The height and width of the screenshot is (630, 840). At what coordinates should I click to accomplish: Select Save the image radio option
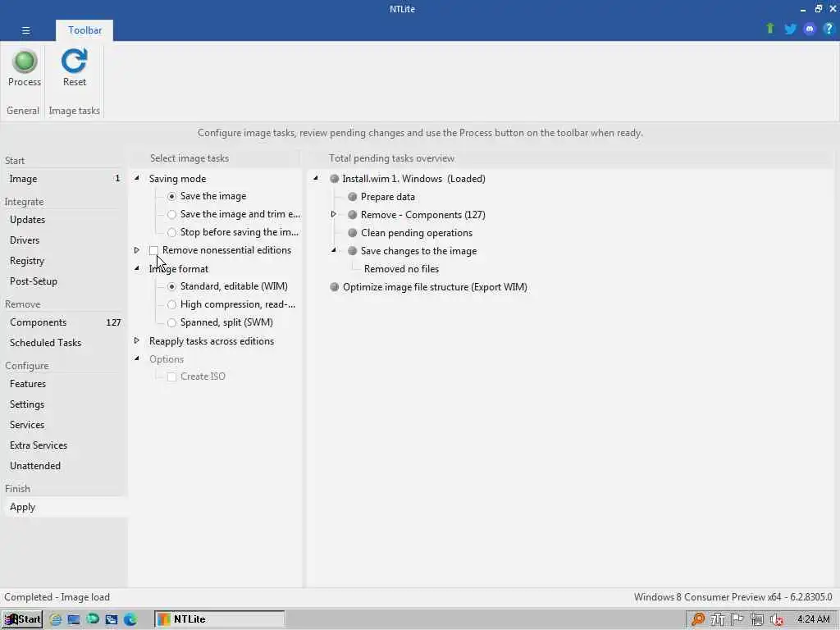pos(171,197)
